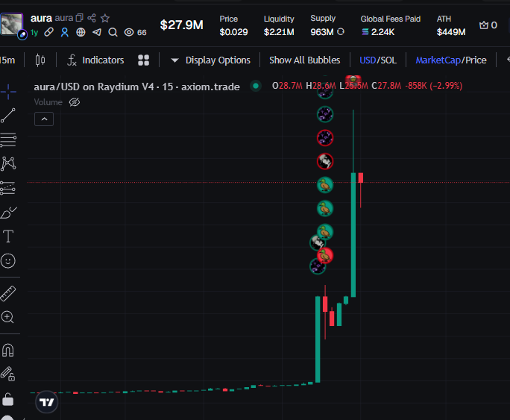Toggle Volume indicator visibility eye
The height and width of the screenshot is (420, 510).
[75, 102]
